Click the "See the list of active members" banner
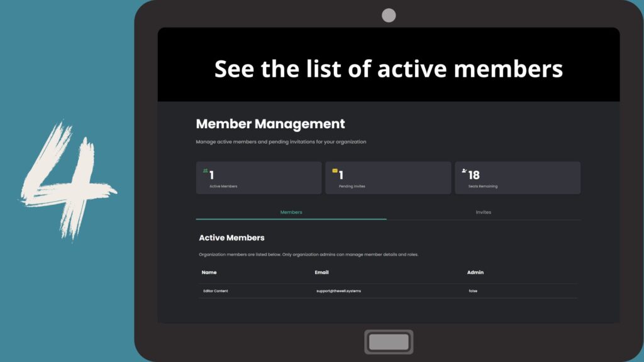 (388, 69)
